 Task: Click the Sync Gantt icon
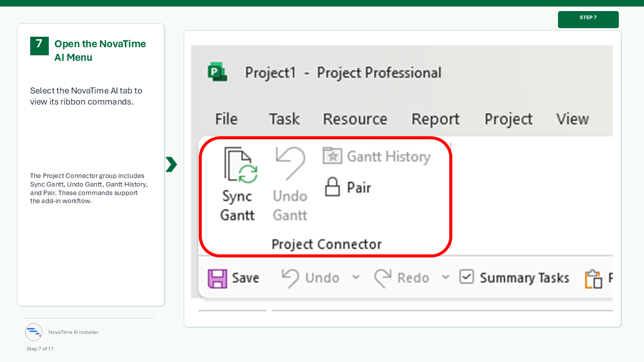click(x=240, y=164)
